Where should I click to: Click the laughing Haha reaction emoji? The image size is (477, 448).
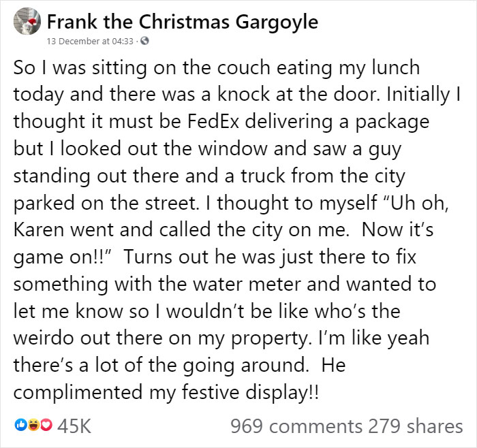coord(33,425)
